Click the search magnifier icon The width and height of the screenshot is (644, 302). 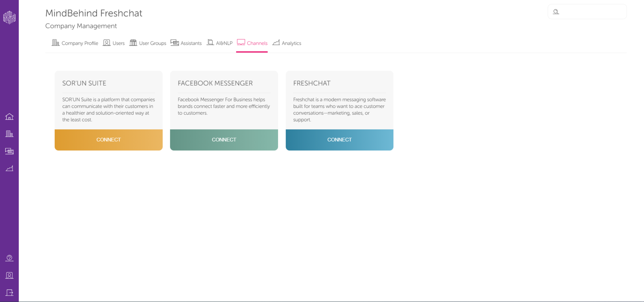(556, 12)
